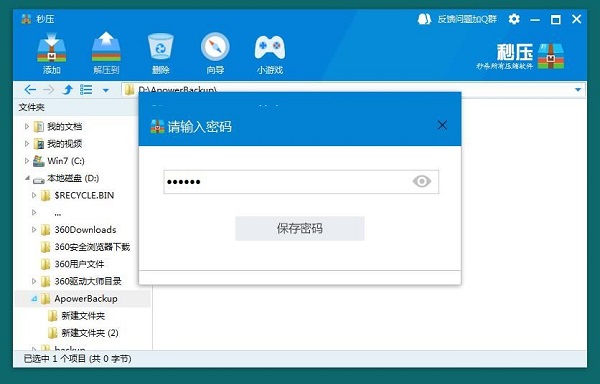The width and height of the screenshot is (600, 384).
Task: Open the 小游戏 gamepad icon
Action: 270,47
